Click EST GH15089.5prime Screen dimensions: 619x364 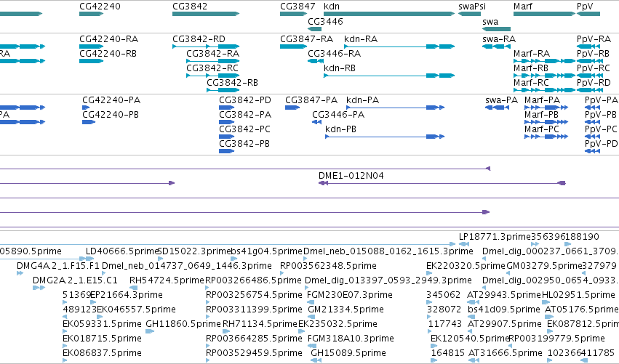coord(348,353)
